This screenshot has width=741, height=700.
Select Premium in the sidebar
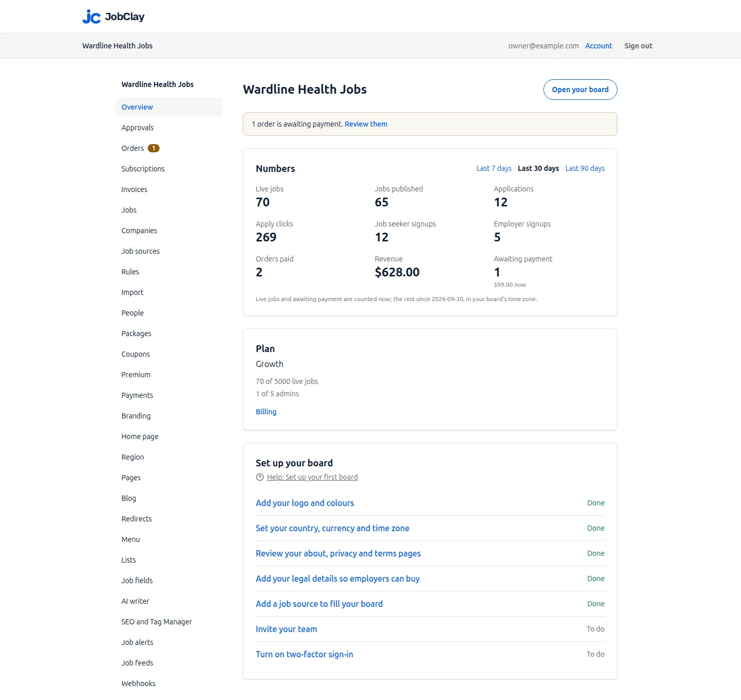[x=169, y=375]
